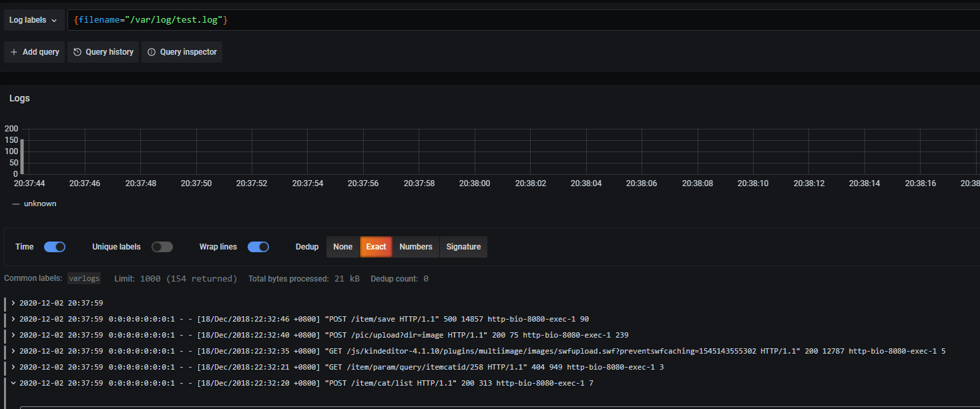Click the bar in the log volume graph
The image size is (980, 409).
(x=22, y=156)
